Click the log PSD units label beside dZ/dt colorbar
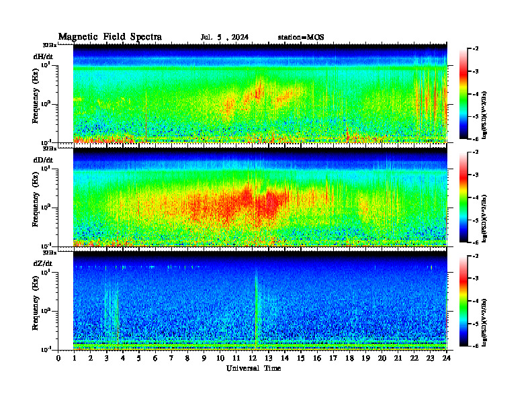The image size is (532, 411). [x=484, y=322]
